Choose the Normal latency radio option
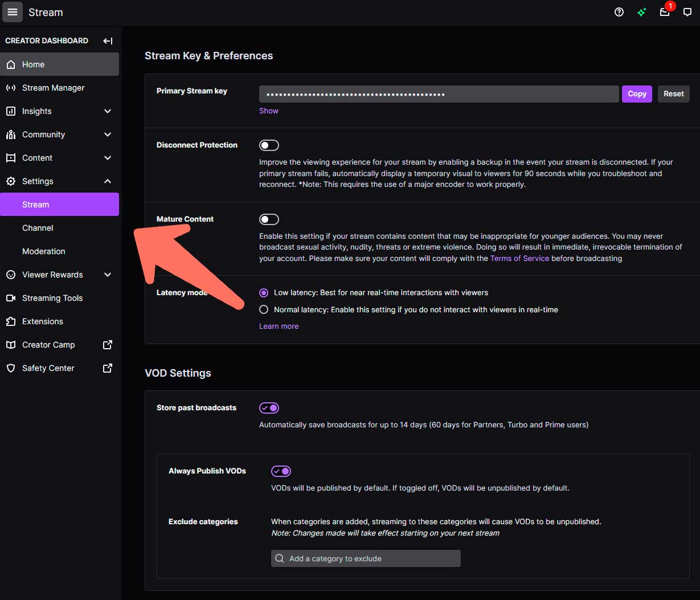This screenshot has width=700, height=600. coord(264,309)
